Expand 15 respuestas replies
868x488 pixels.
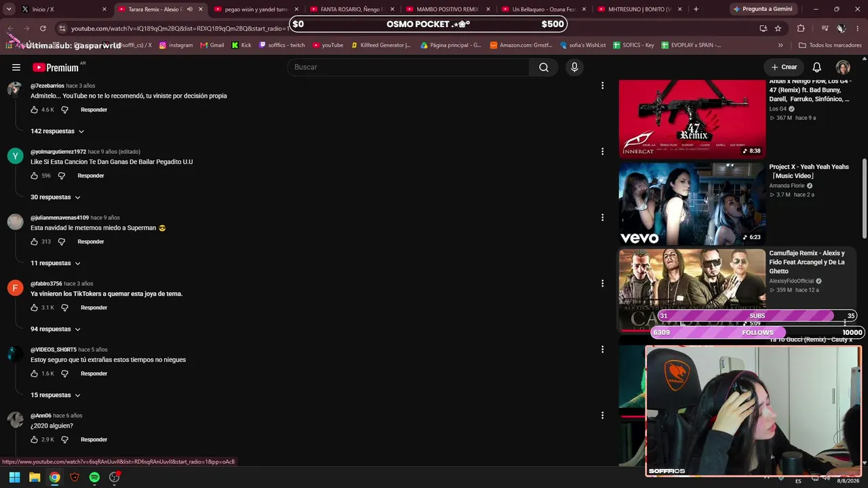point(56,395)
